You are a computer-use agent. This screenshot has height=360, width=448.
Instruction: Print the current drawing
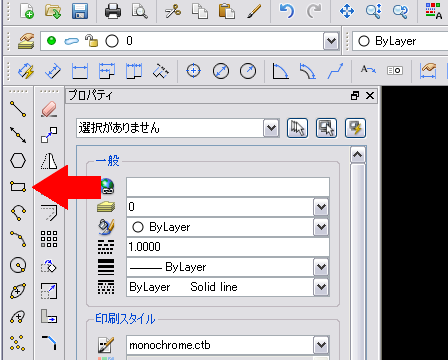coord(113,10)
